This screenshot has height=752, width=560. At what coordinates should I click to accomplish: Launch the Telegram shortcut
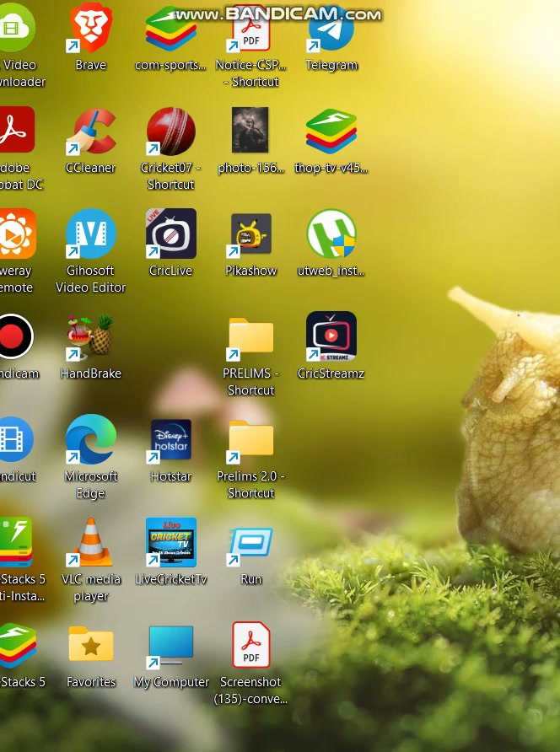click(331, 30)
